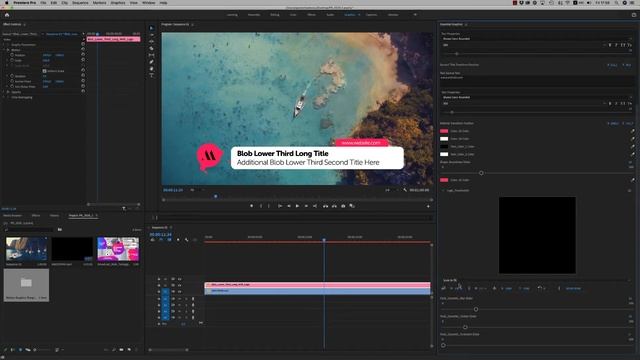This screenshot has height=360, width=640.
Task: Toggle animation stopwatch for Position
Action: pos(12,55)
